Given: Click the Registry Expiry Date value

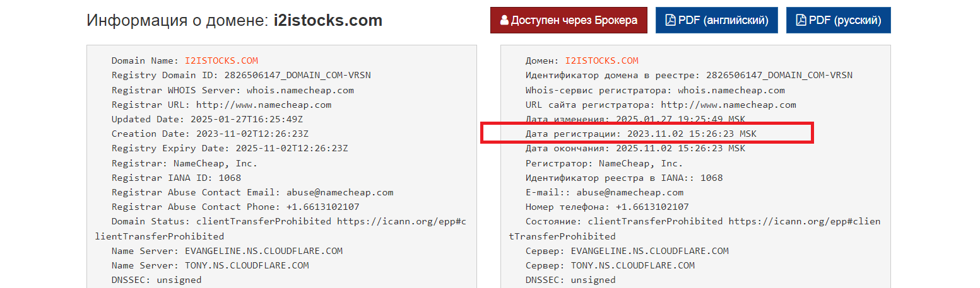Looking at the screenshot, I should click(292, 148).
